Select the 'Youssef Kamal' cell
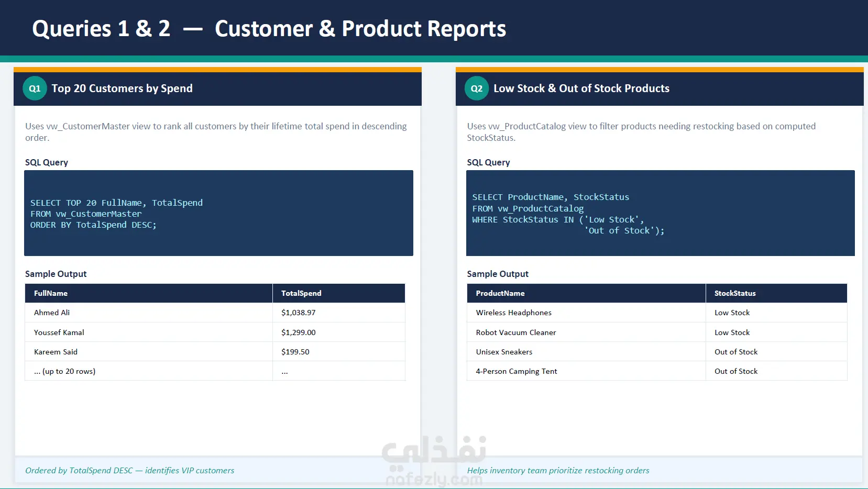 tap(149, 332)
